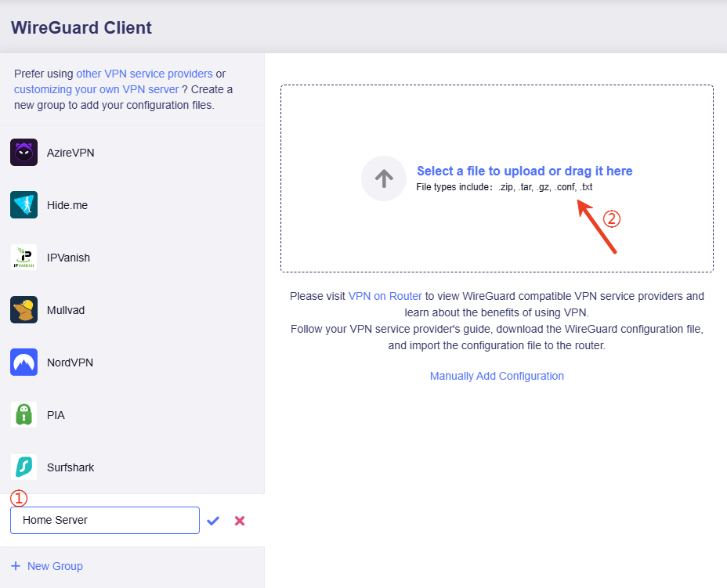Click the IPVanish logo icon
This screenshot has width=727, height=588.
24,257
